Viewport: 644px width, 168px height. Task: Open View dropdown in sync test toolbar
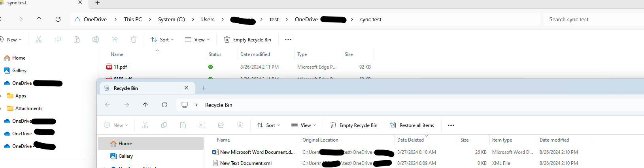[x=197, y=39]
